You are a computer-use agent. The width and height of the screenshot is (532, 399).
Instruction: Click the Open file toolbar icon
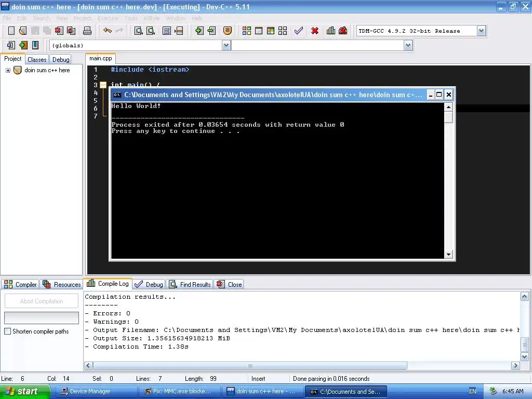tap(23, 31)
